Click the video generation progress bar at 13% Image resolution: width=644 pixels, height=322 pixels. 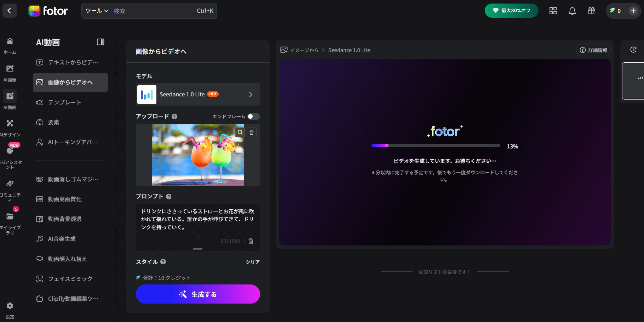point(436,145)
